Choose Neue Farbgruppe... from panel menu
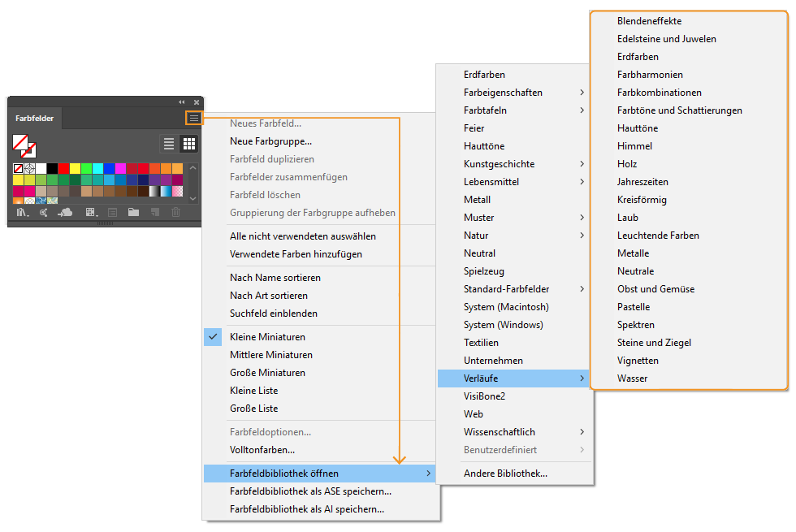This screenshot has width=796, height=532. [x=320, y=141]
